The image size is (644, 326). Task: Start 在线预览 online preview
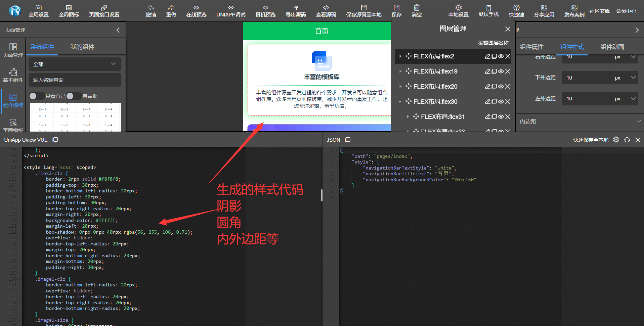(196, 11)
